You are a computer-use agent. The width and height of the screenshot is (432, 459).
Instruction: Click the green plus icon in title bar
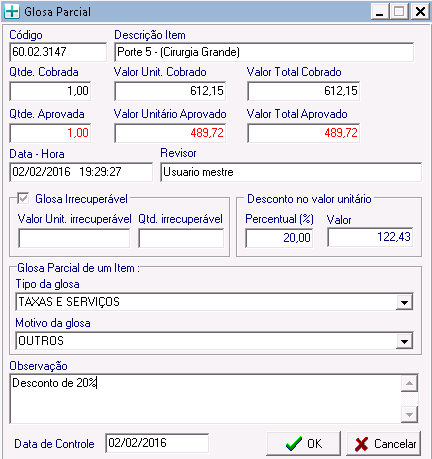pos(12,12)
